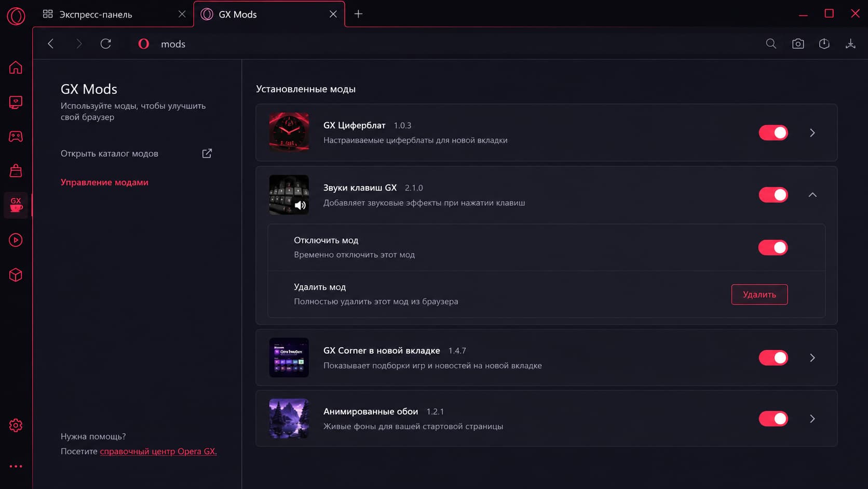
Task: Click GX Corner в новой вкладке title
Action: 382,351
